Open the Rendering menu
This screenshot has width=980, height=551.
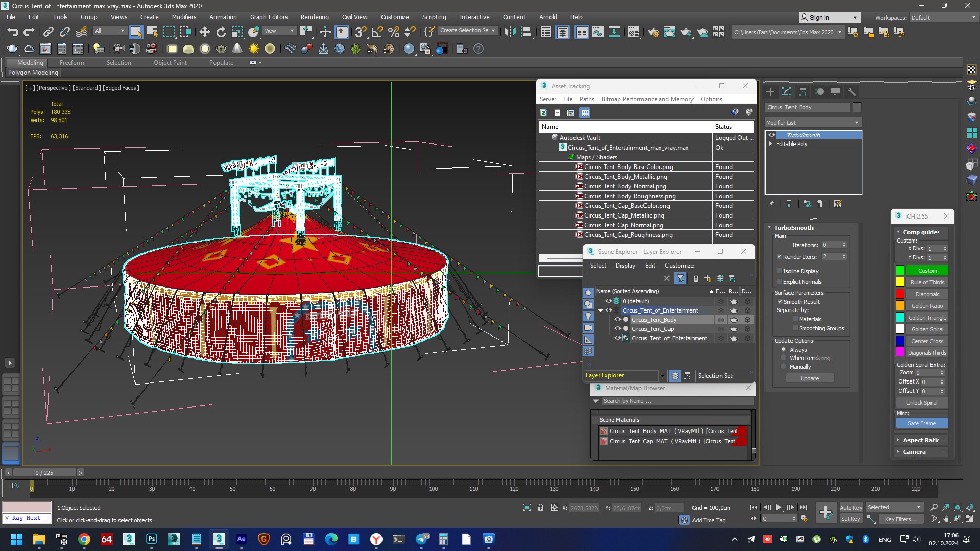(x=315, y=17)
